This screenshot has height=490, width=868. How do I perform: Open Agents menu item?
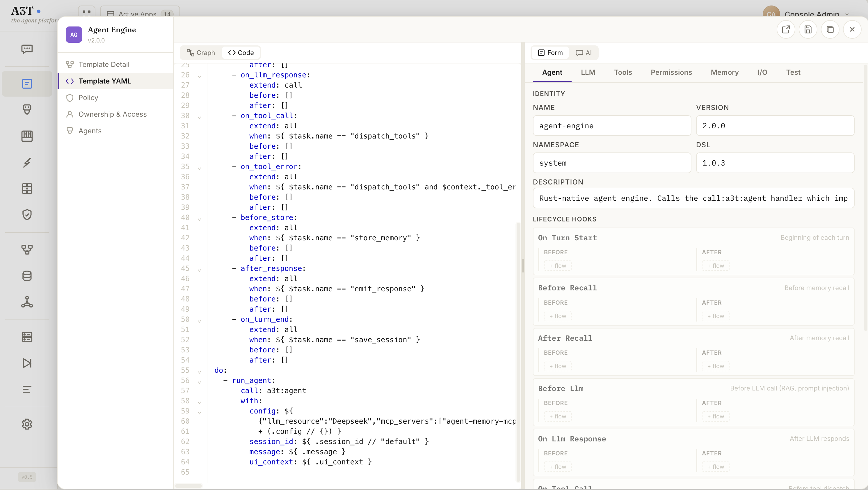(x=115, y=131)
